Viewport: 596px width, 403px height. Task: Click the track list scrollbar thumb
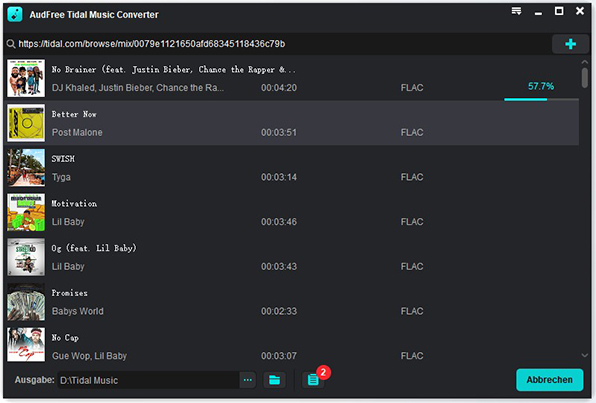[x=585, y=78]
